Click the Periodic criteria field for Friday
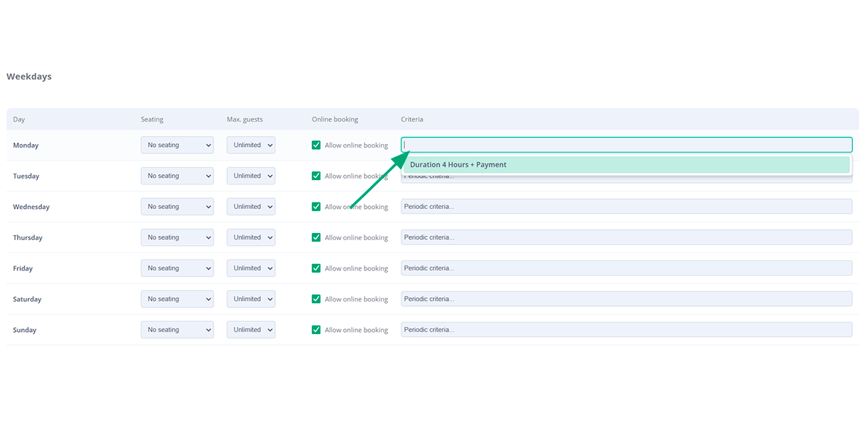Image resolution: width=868 pixels, height=434 pixels. 626,268
